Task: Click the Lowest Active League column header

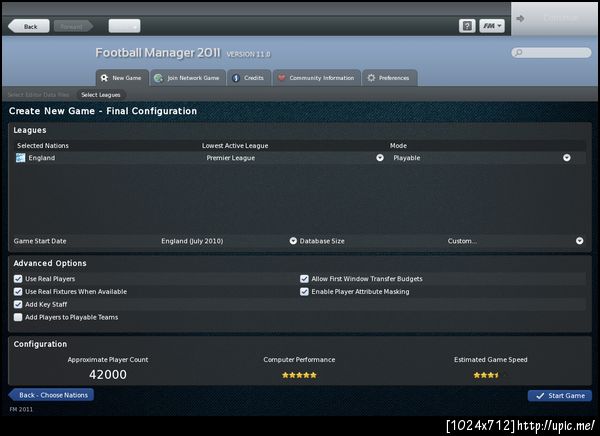Action: (x=235, y=145)
